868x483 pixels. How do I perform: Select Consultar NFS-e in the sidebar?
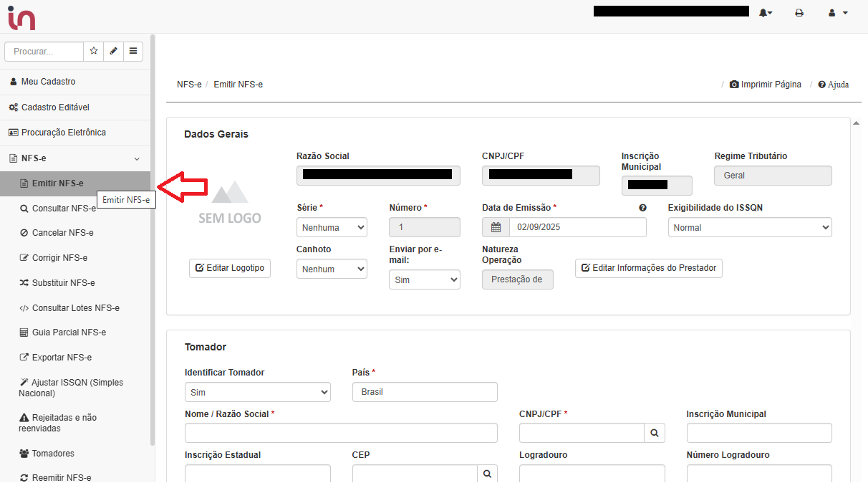point(63,209)
